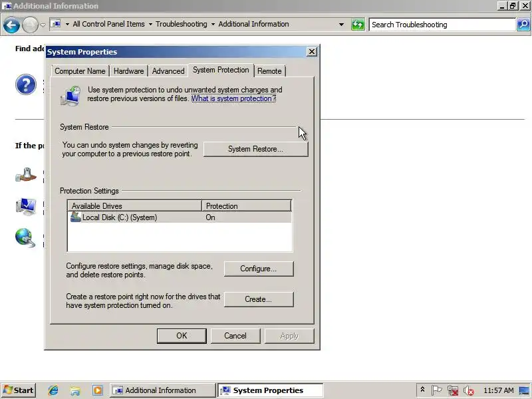The height and width of the screenshot is (399, 532).
Task: Click the network status tray icon
Action: click(x=453, y=390)
